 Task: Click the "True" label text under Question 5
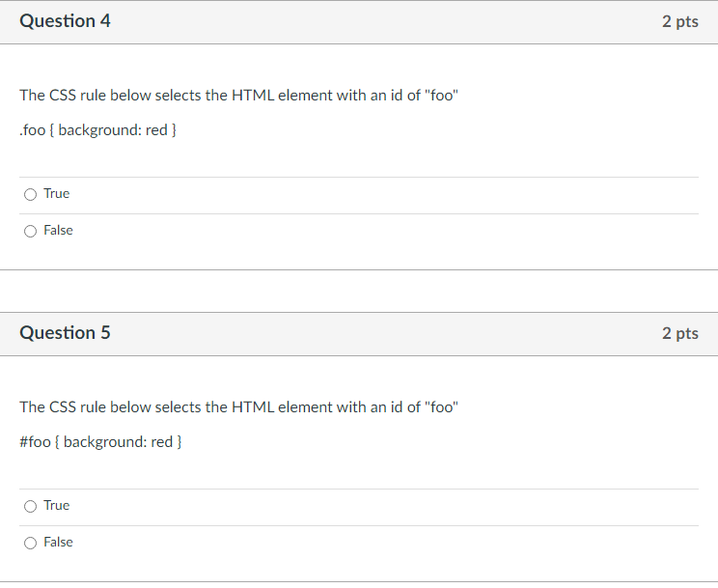pyautogui.click(x=57, y=506)
